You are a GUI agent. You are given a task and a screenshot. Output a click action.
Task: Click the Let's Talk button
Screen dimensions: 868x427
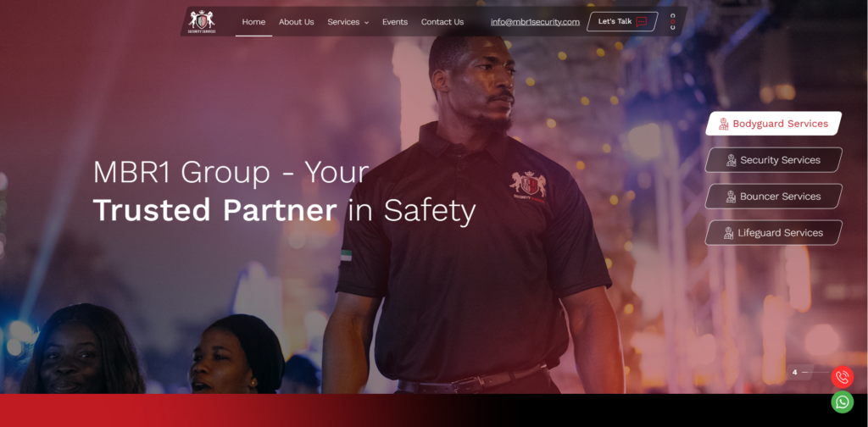(x=622, y=21)
